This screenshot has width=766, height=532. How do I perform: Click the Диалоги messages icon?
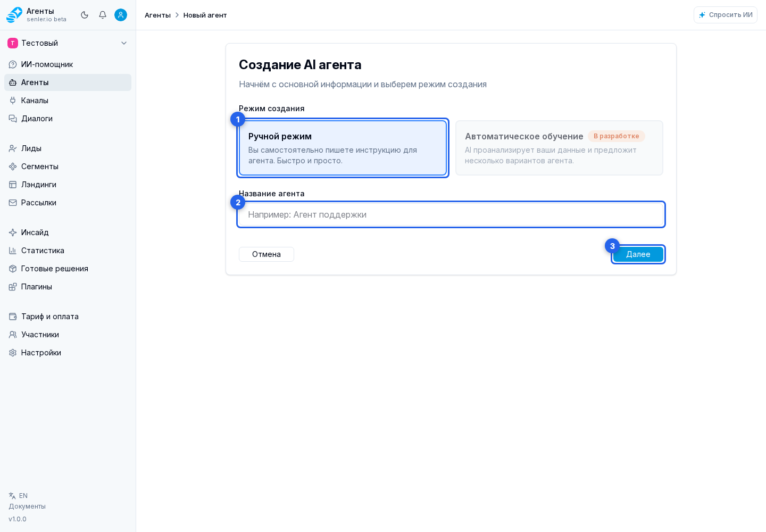tap(13, 119)
